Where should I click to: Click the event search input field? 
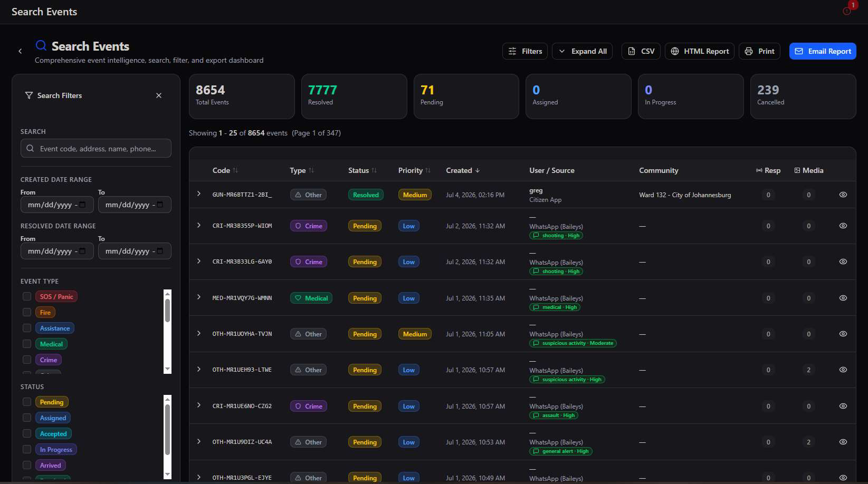pos(96,148)
